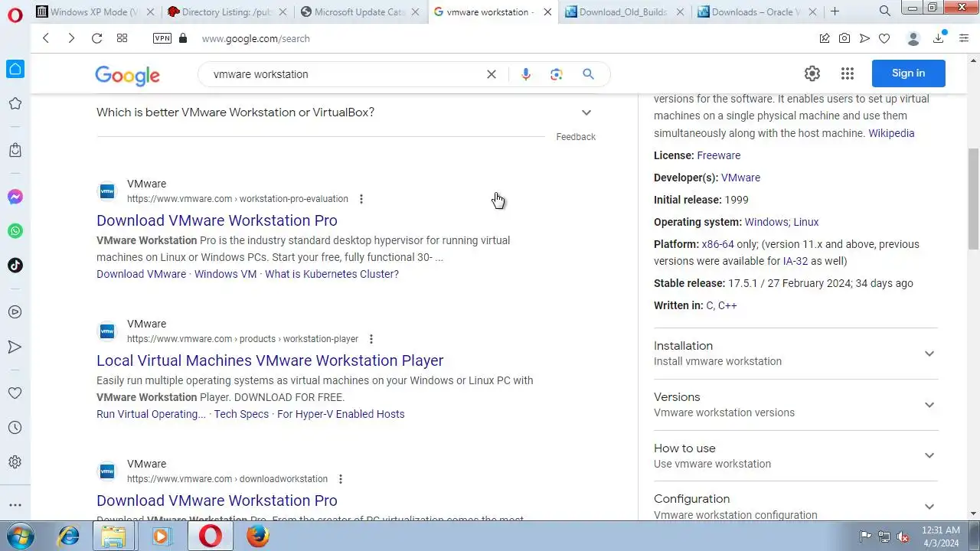Screen dimensions: 980x551
Task: Open Opera downloads arrow icon
Action: tap(939, 38)
